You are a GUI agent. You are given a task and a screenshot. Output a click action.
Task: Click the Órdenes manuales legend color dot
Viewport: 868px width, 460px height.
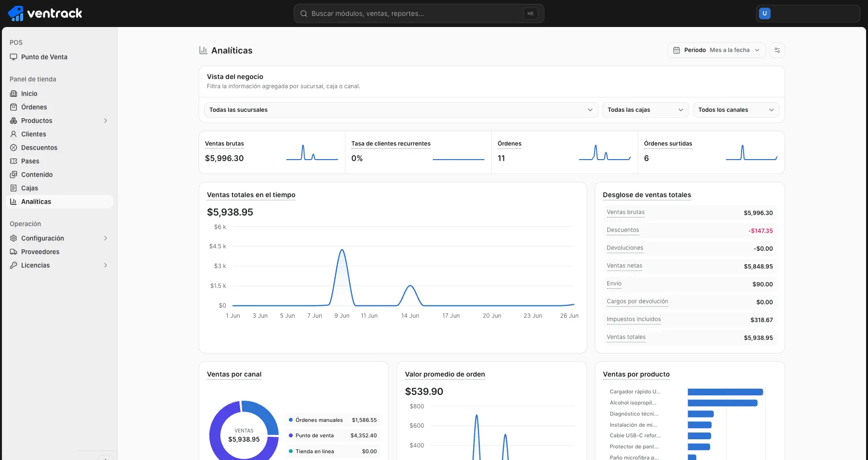(x=291, y=420)
